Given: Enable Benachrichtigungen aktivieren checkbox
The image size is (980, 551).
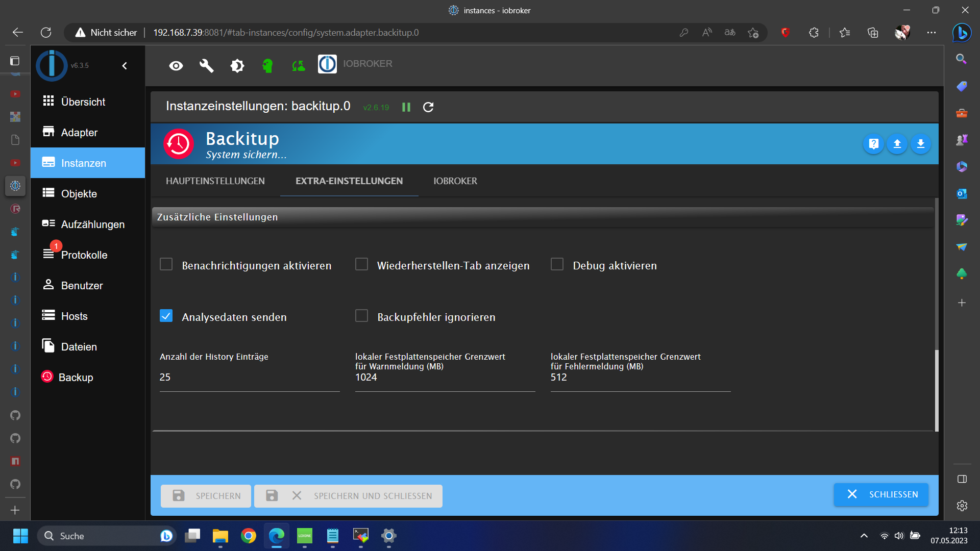Looking at the screenshot, I should point(166,264).
